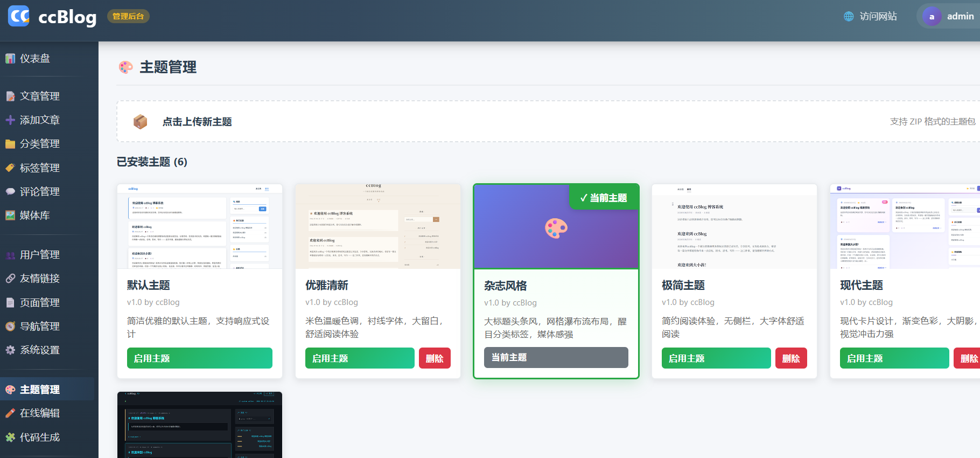This screenshot has height=458, width=980.
Task: Select the folder icon for 分类管理
Action: click(10, 144)
